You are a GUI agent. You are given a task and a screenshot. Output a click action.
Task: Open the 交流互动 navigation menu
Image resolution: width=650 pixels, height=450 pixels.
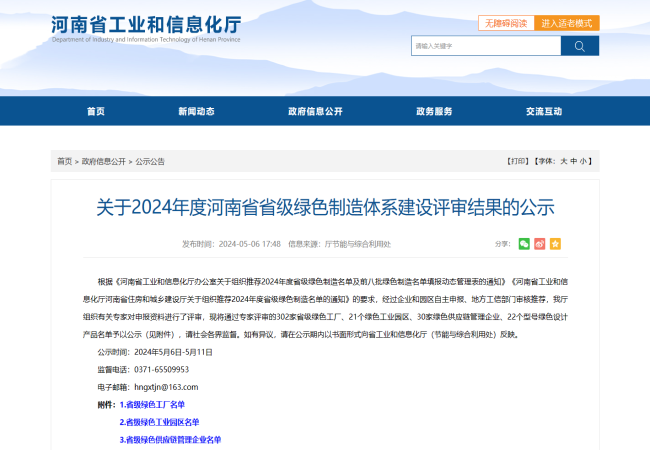tap(544, 111)
